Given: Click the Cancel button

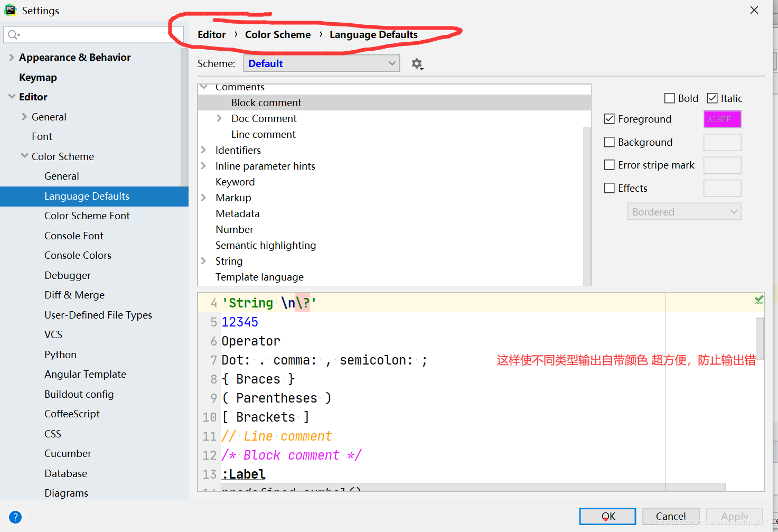Looking at the screenshot, I should click(x=671, y=516).
